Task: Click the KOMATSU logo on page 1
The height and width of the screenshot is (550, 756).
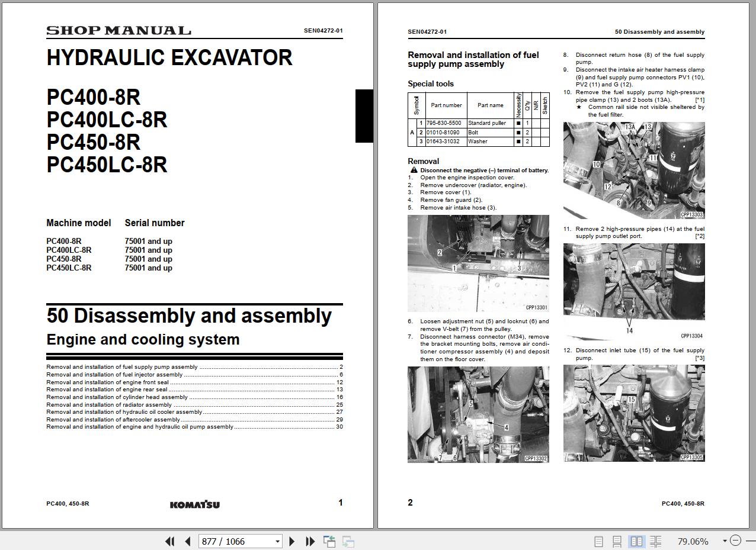Action: click(x=194, y=504)
